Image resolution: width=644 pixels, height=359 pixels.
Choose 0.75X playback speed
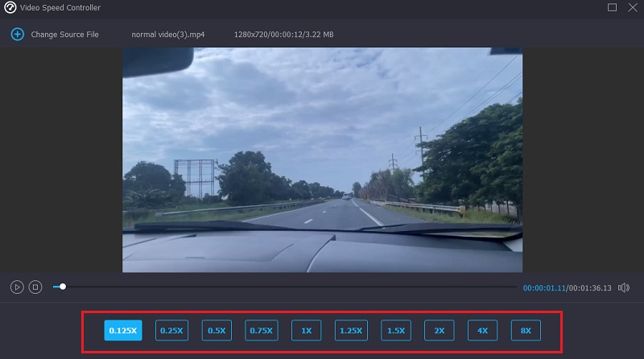(262, 330)
